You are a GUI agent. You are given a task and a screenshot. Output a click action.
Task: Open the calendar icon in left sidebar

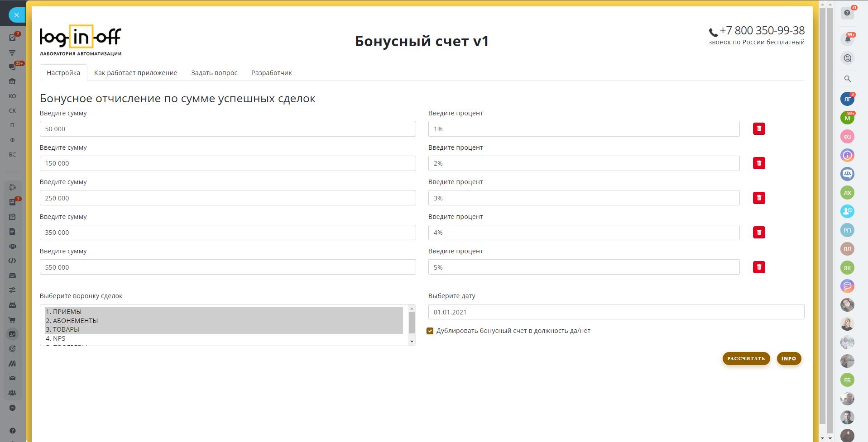(12, 217)
